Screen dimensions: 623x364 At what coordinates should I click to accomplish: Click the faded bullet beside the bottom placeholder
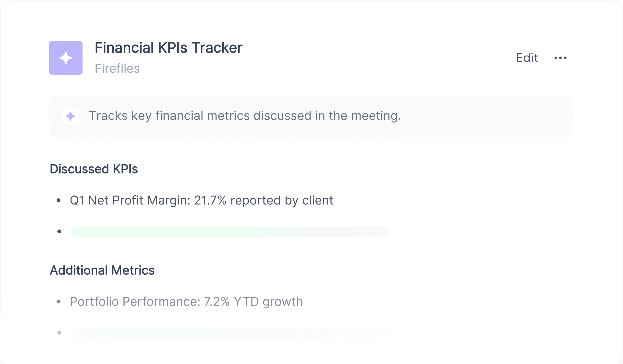tap(59, 333)
